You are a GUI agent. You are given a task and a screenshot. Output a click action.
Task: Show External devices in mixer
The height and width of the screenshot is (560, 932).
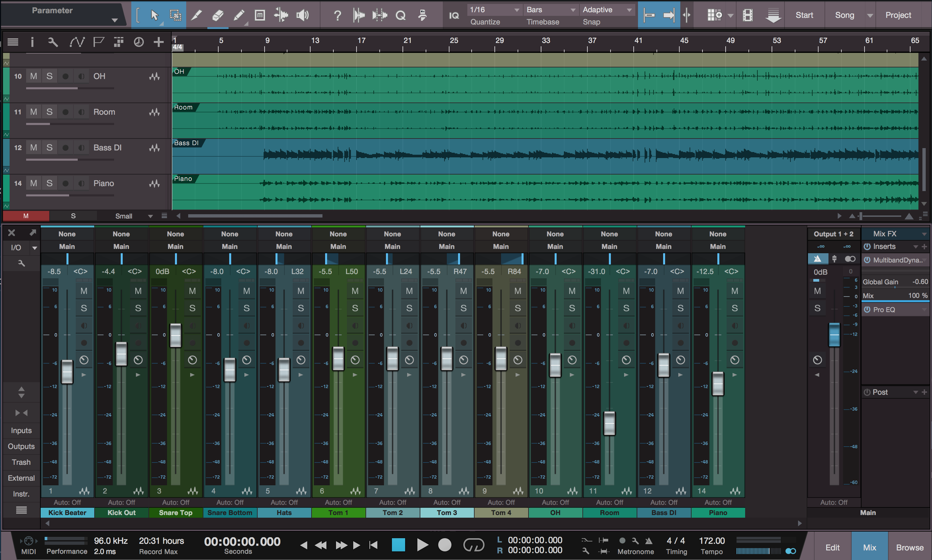[21, 478]
